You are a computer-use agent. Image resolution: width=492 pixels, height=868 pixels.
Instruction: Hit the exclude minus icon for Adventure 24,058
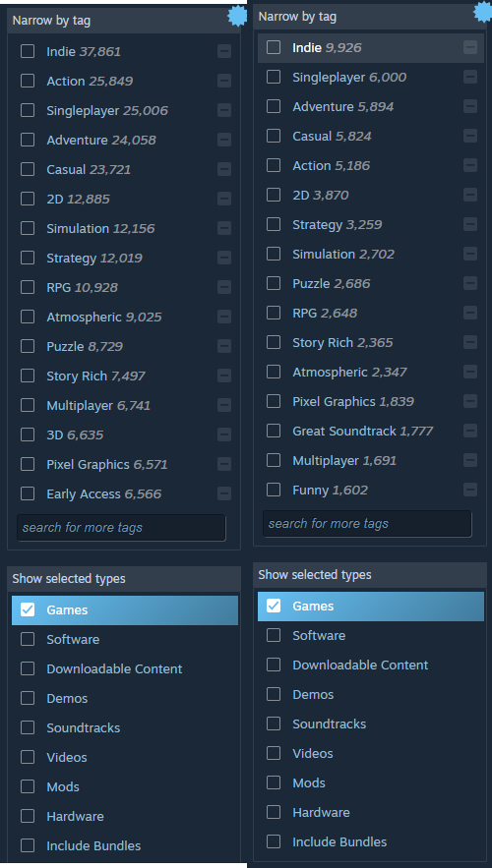click(224, 140)
